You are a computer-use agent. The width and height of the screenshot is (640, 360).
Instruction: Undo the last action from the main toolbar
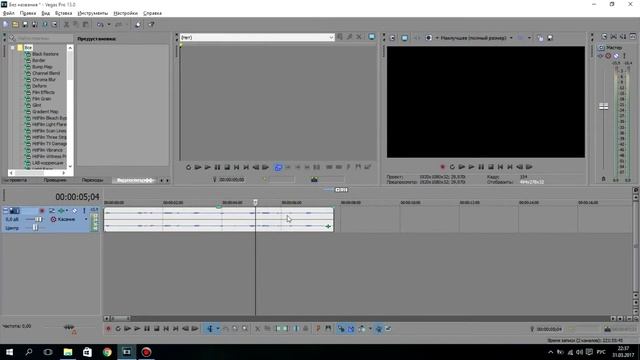[x=100, y=24]
